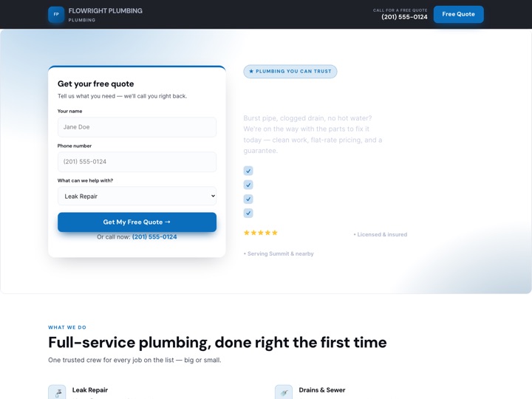Click the FP logo icon in header
This screenshot has width=532, height=399.
point(56,14)
